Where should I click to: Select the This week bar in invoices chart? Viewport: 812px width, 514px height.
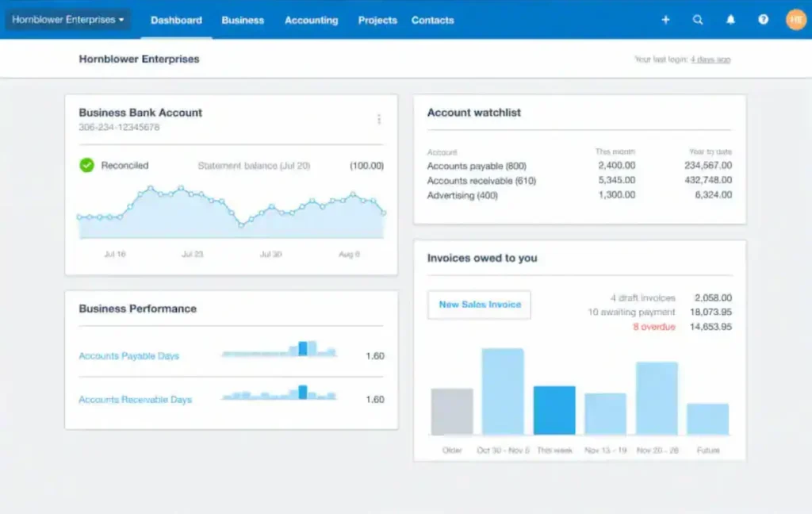(554, 409)
